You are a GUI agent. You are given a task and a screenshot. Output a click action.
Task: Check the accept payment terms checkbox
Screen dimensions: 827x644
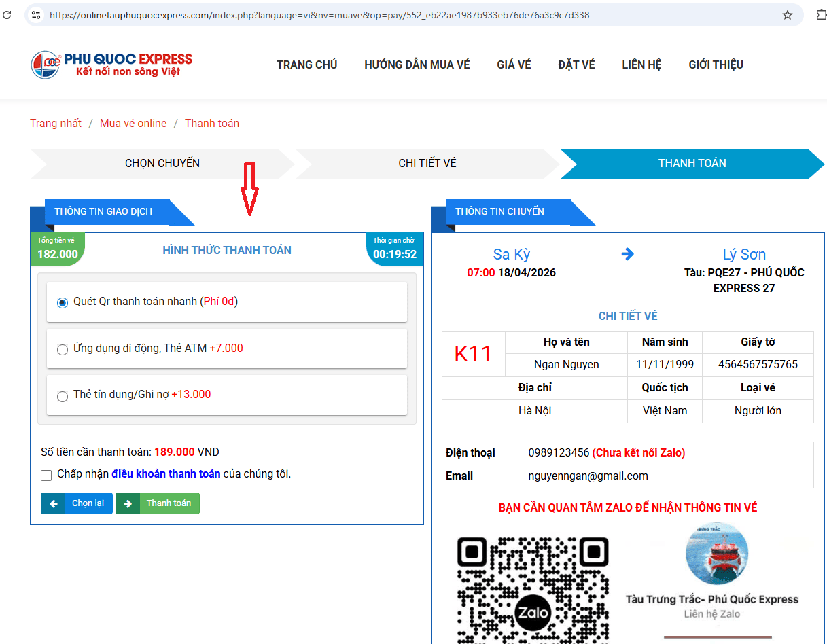tap(46, 475)
